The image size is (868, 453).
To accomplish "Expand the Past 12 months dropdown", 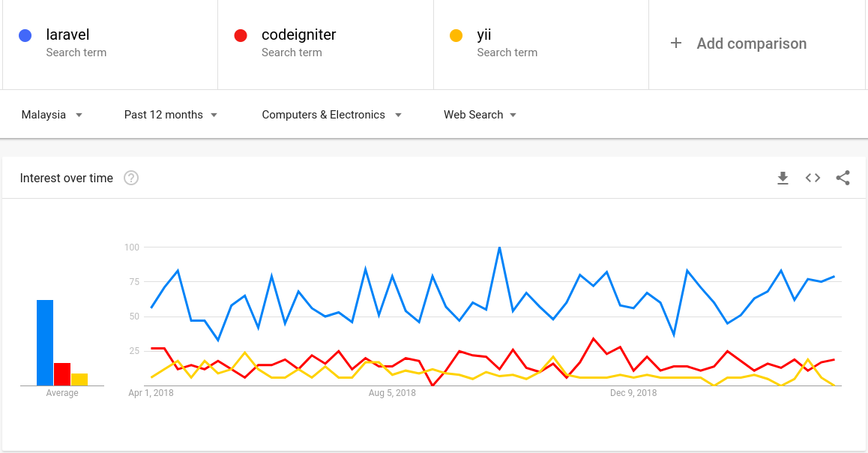I will tap(170, 115).
